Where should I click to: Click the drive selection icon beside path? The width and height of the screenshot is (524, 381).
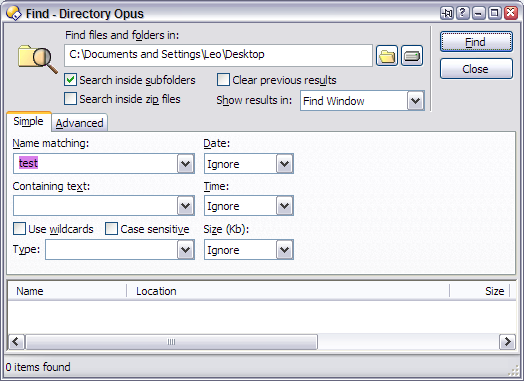412,55
